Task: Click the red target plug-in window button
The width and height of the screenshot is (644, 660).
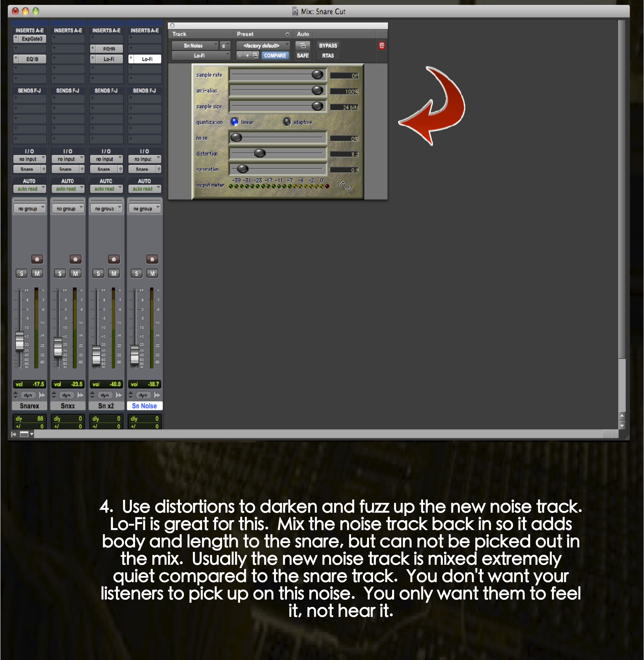Action: pyautogui.click(x=382, y=46)
